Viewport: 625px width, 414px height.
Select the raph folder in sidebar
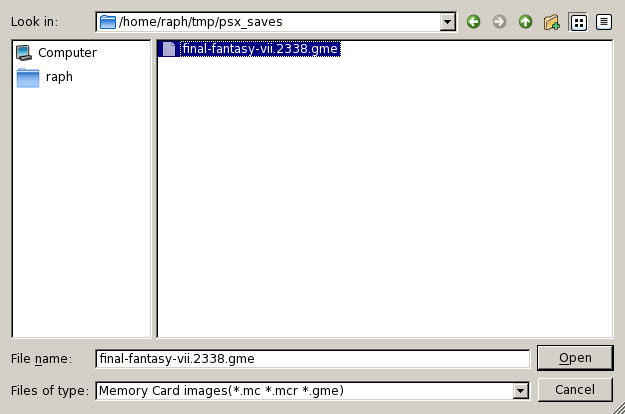pos(45,77)
